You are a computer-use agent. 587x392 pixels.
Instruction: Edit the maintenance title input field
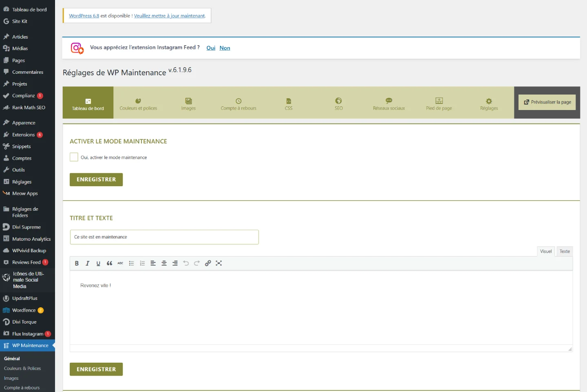(164, 237)
